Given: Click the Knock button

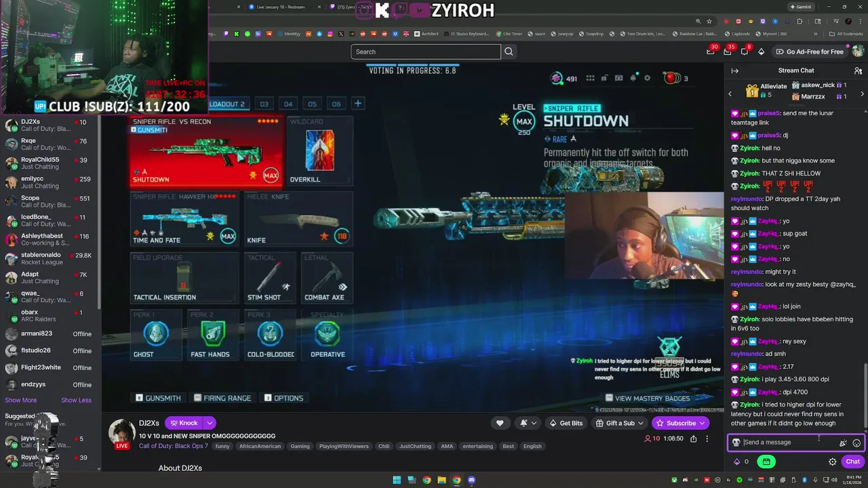Looking at the screenshot, I should pos(183,423).
